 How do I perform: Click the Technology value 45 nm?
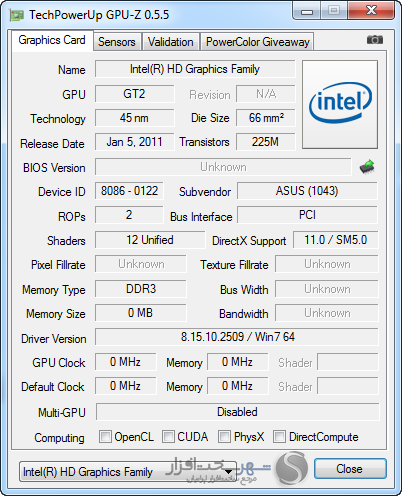pos(134,118)
